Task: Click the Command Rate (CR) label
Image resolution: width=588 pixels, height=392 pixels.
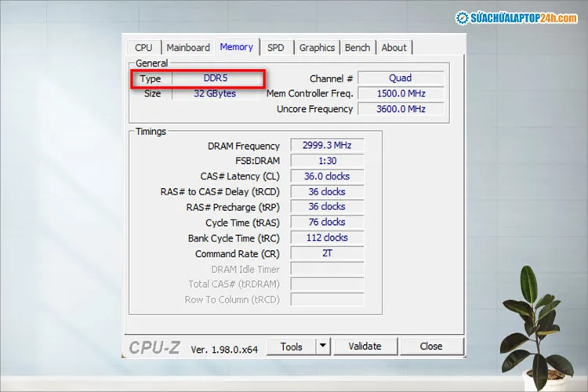Action: tap(238, 254)
